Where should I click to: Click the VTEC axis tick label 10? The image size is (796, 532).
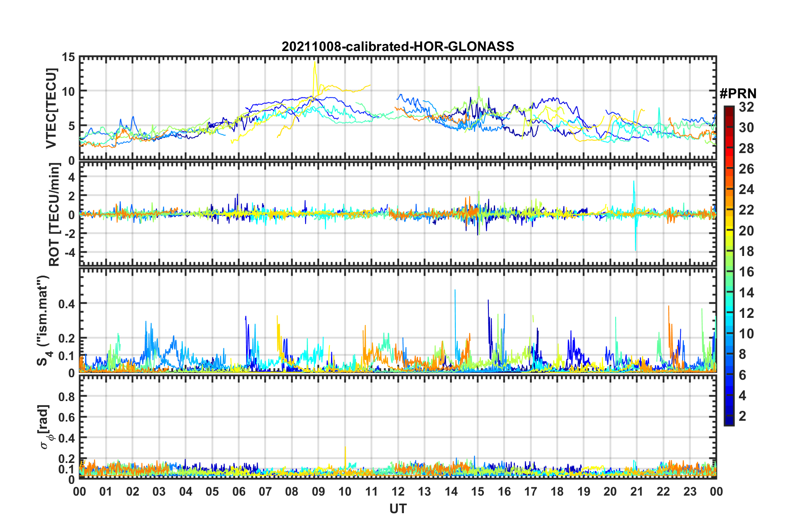tap(68, 91)
